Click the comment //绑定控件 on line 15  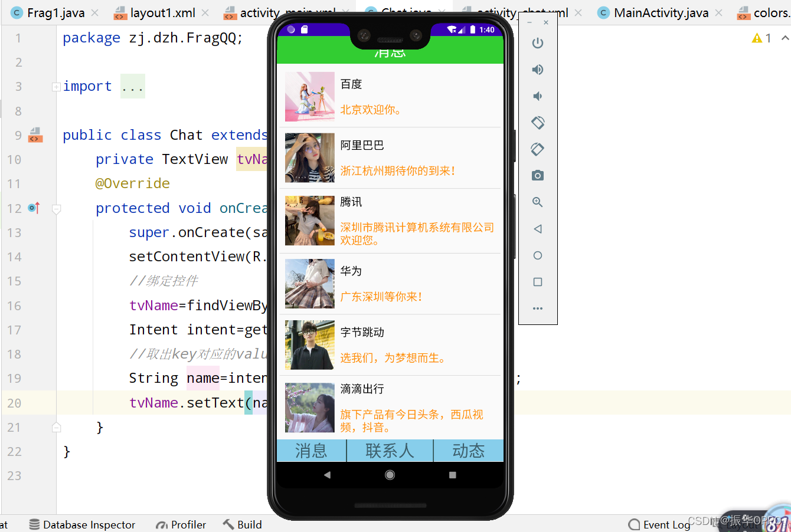pyautogui.click(x=164, y=281)
